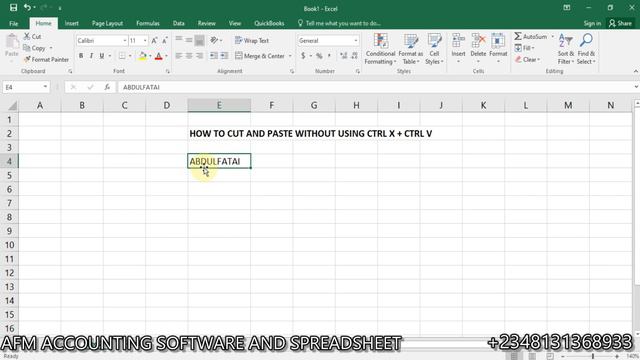Copy the selected cell

(35, 48)
